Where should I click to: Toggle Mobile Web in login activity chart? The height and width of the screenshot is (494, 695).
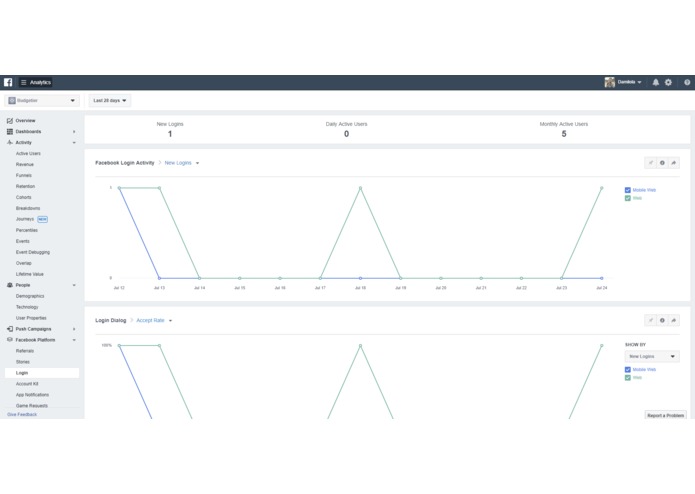[x=628, y=190]
